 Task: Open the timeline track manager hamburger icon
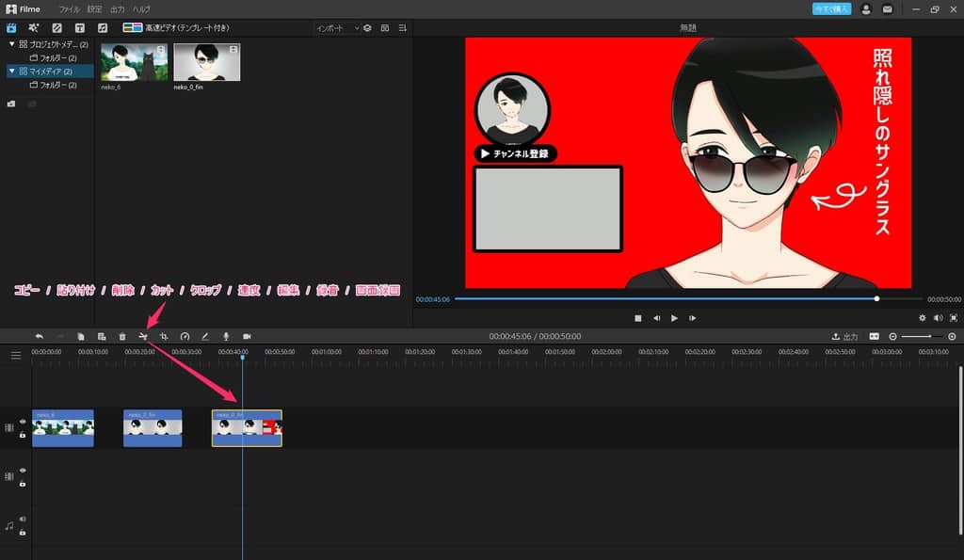(16, 356)
